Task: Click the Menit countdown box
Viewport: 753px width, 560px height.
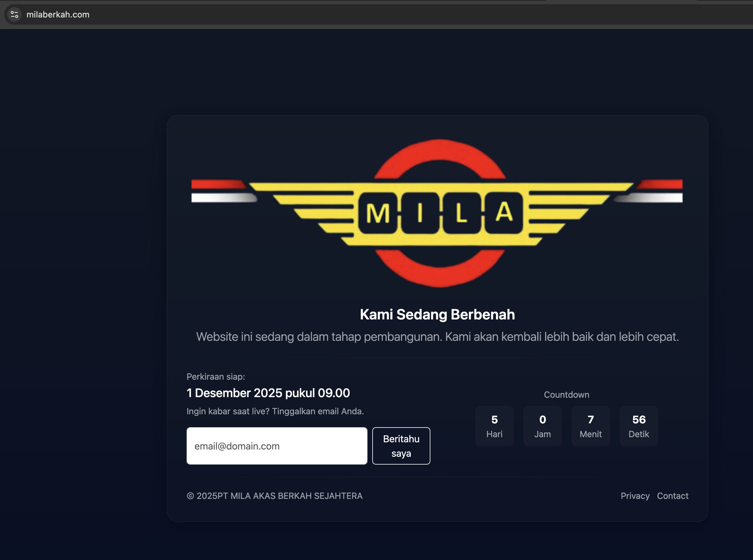Action: click(x=590, y=426)
